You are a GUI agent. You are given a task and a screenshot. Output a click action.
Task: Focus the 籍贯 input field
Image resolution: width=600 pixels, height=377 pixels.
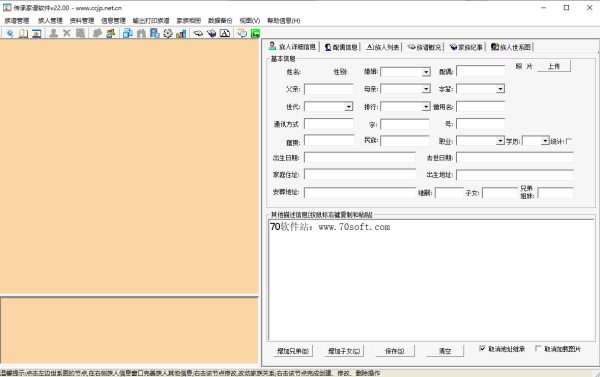coord(329,140)
